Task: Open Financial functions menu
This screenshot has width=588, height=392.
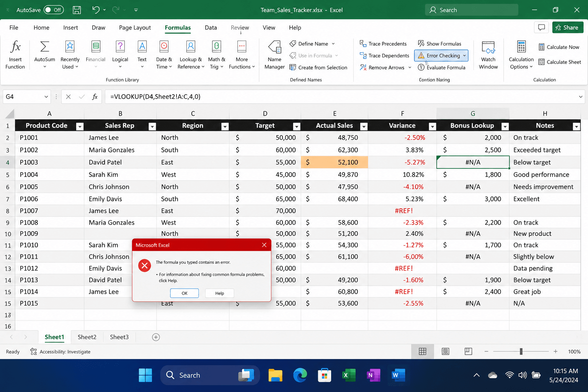Action: [95, 55]
